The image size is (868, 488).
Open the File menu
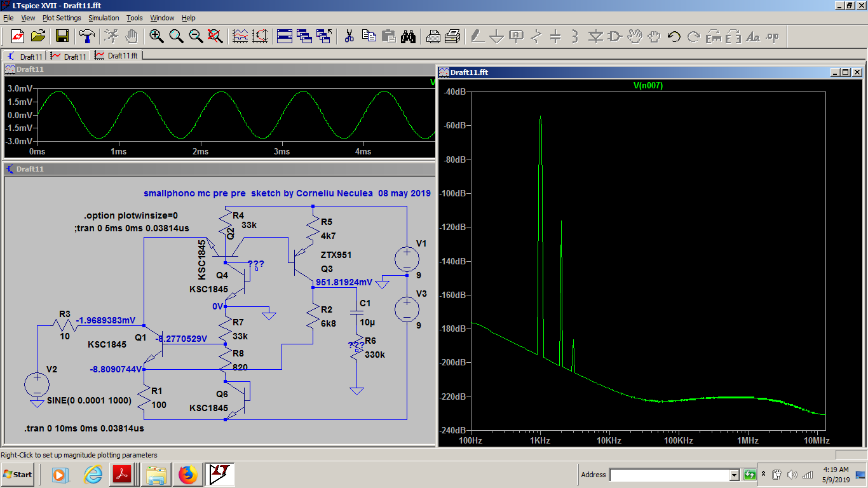coord(8,18)
